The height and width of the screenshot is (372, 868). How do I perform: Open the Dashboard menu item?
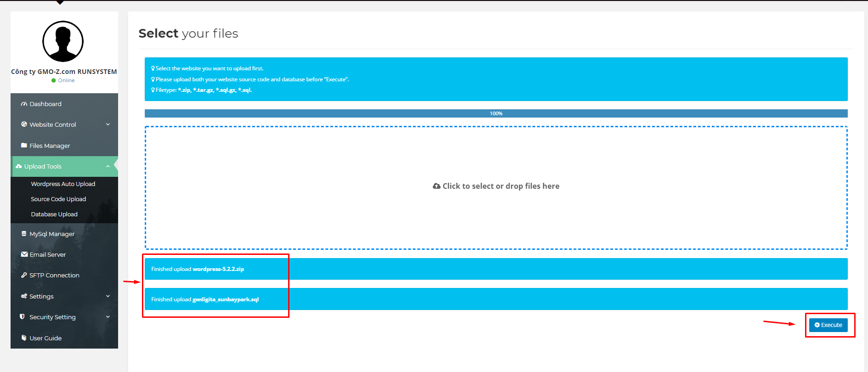point(64,104)
